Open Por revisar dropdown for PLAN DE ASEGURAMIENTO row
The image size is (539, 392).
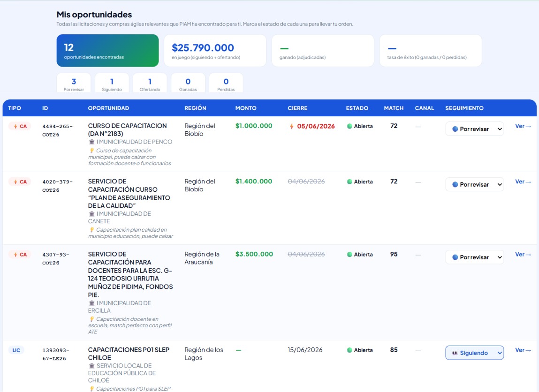(x=475, y=184)
